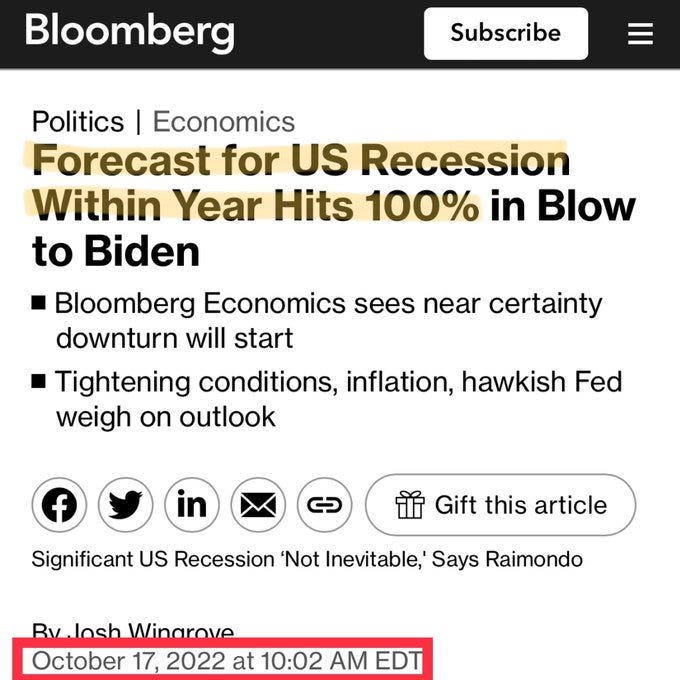Image resolution: width=680 pixels, height=680 pixels.
Task: Click the Raimondo recession video caption
Action: click(307, 559)
